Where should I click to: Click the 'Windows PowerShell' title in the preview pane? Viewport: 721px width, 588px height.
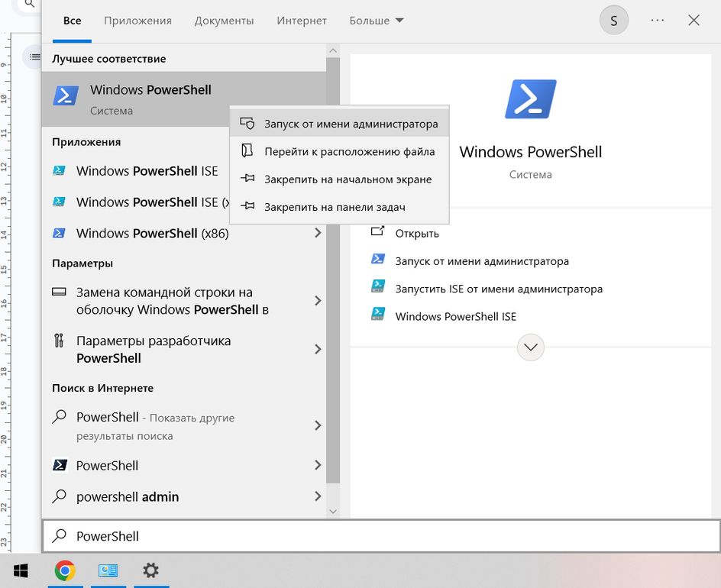click(531, 152)
